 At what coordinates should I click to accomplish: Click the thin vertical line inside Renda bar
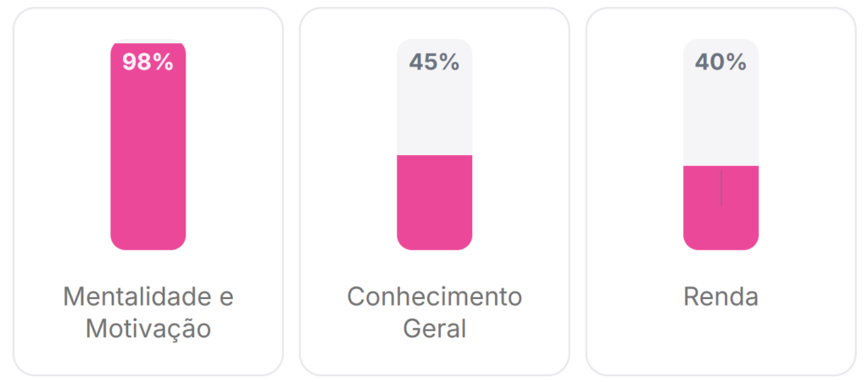click(x=721, y=187)
